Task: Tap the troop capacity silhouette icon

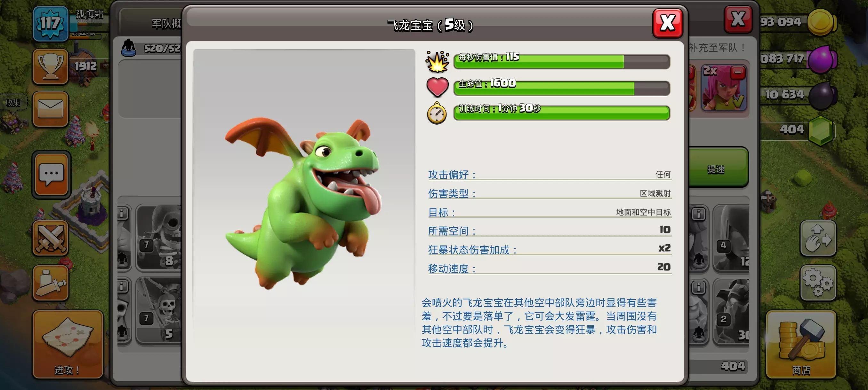Action: (128, 48)
